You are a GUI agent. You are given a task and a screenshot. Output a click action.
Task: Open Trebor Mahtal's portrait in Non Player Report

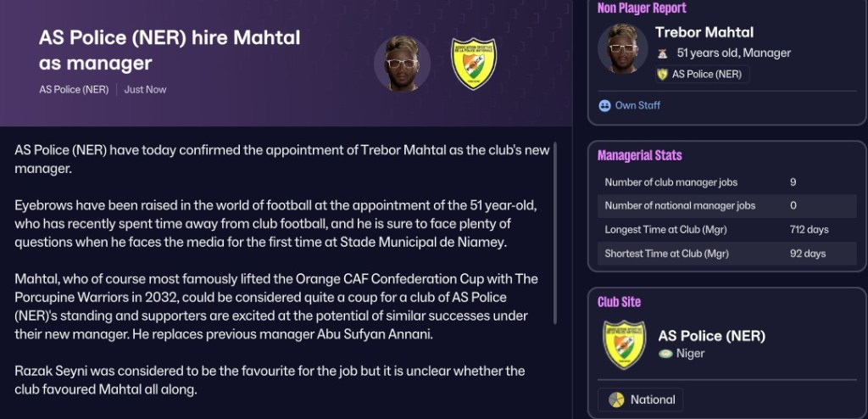623,48
